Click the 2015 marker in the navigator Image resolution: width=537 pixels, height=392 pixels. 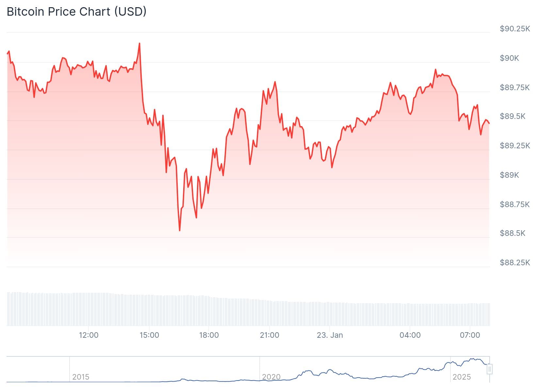pyautogui.click(x=81, y=377)
